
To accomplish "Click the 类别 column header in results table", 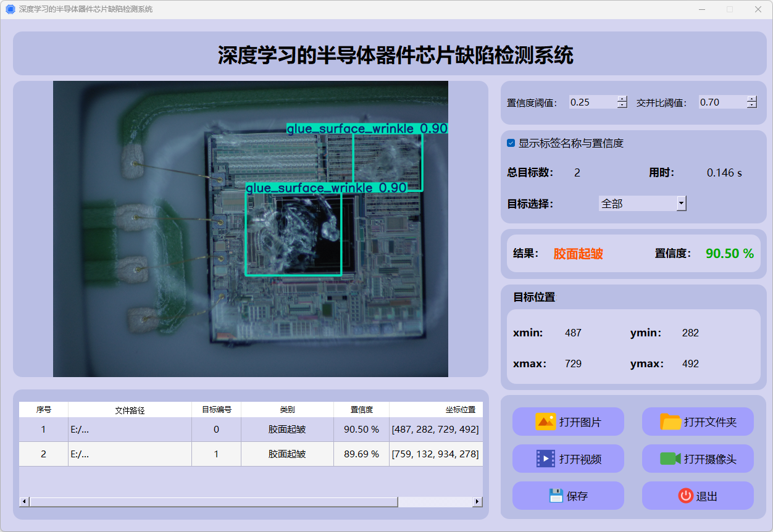I will (287, 410).
